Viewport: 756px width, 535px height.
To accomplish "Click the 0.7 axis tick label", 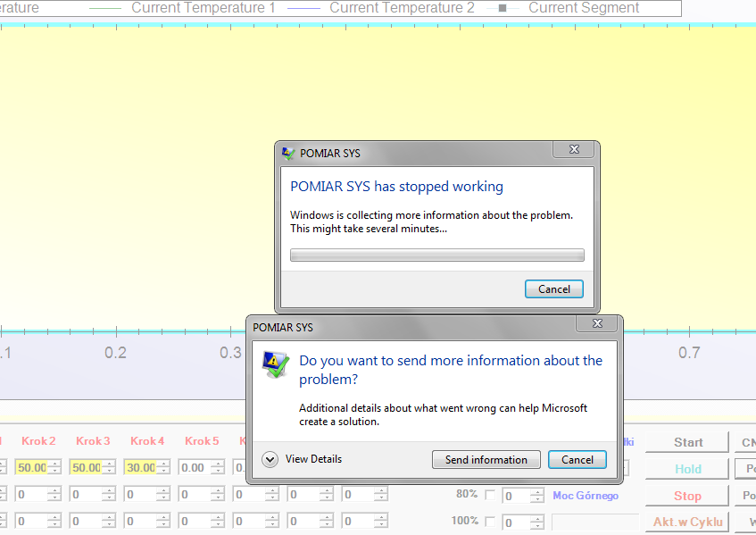I will [689, 353].
